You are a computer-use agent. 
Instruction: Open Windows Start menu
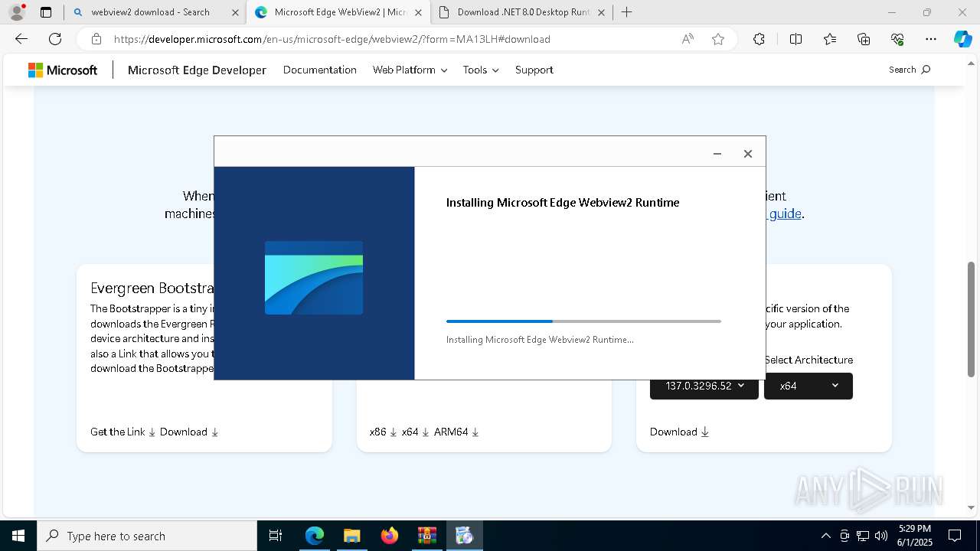click(x=18, y=536)
